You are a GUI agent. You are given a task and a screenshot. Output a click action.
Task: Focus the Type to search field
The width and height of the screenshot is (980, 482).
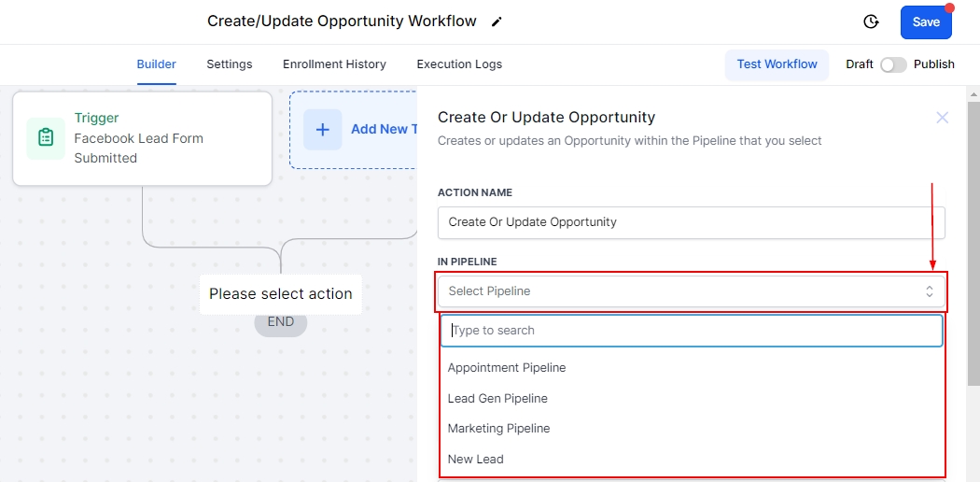(691, 331)
